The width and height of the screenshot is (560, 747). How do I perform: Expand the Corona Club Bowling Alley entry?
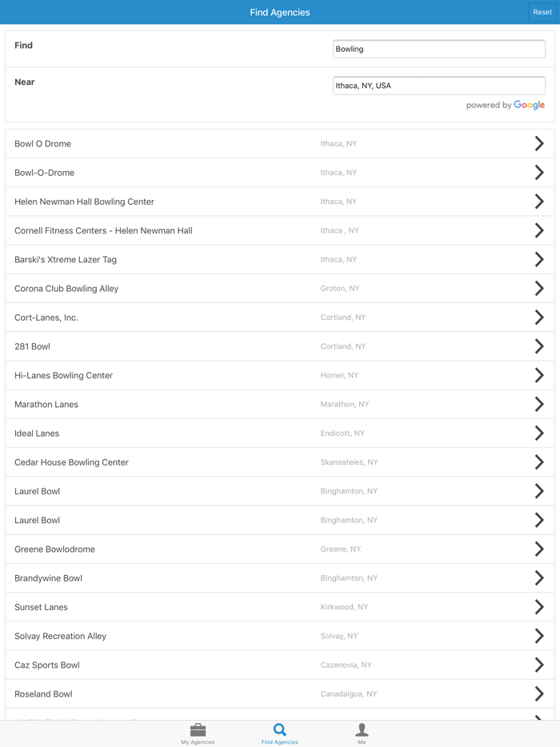point(280,288)
